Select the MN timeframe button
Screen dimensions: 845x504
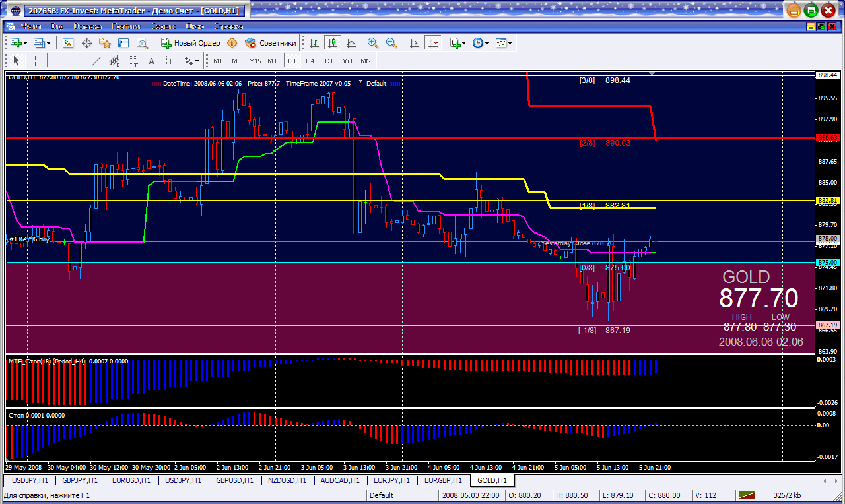(x=366, y=61)
